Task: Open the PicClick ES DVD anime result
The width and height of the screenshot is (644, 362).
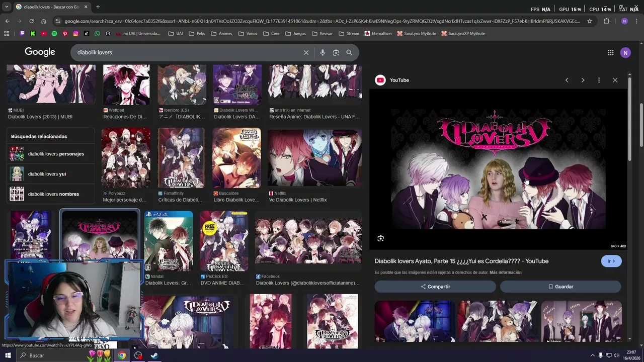Action: point(224,248)
